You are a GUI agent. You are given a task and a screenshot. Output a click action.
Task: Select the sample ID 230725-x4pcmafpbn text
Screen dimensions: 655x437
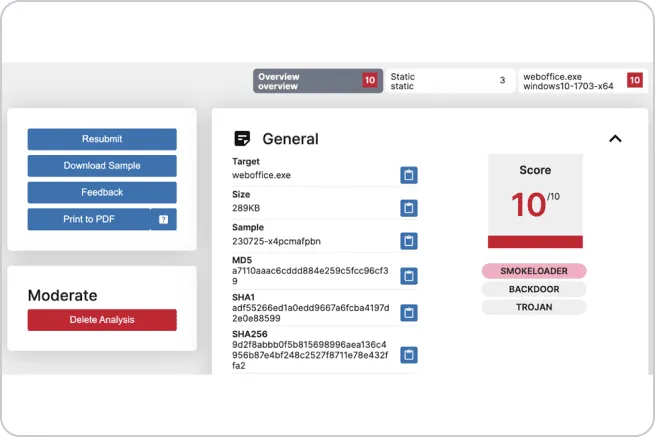[x=277, y=241]
